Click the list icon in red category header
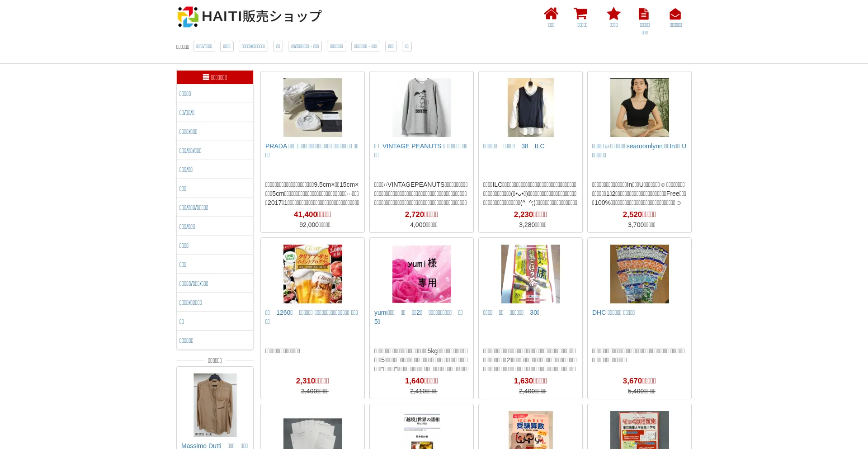 [x=206, y=77]
